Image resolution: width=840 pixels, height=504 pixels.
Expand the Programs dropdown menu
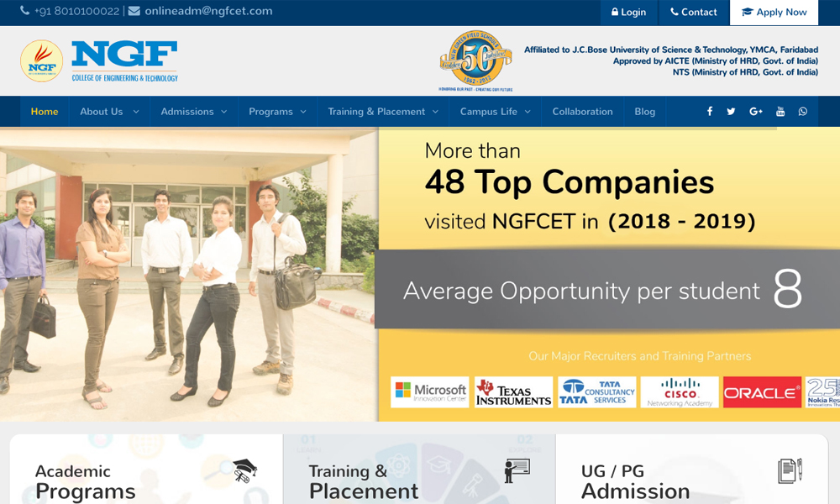tap(278, 112)
